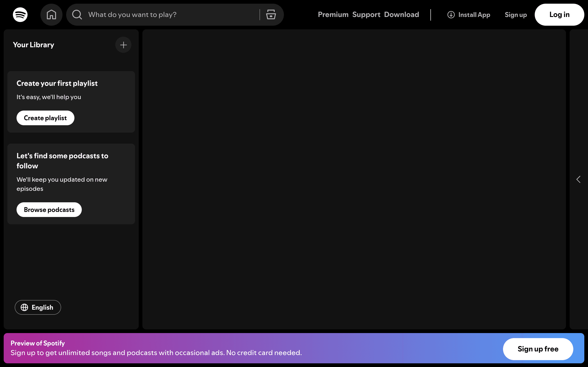Click the Browse podcasts button

[x=49, y=210]
